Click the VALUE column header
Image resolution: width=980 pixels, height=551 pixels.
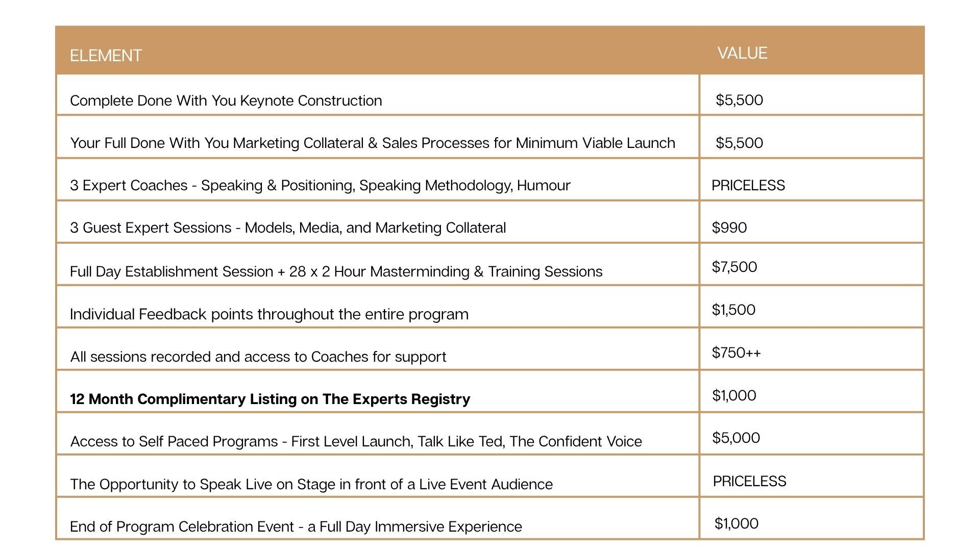pyautogui.click(x=742, y=54)
